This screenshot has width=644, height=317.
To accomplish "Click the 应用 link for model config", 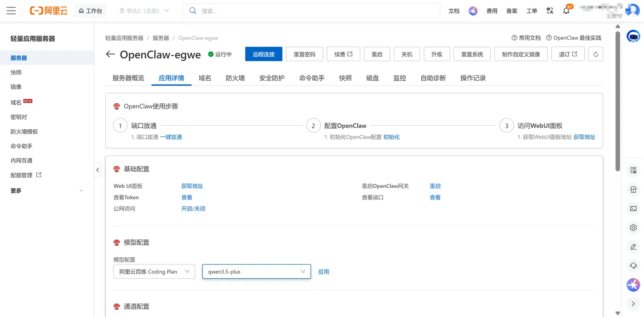I will pyautogui.click(x=324, y=272).
